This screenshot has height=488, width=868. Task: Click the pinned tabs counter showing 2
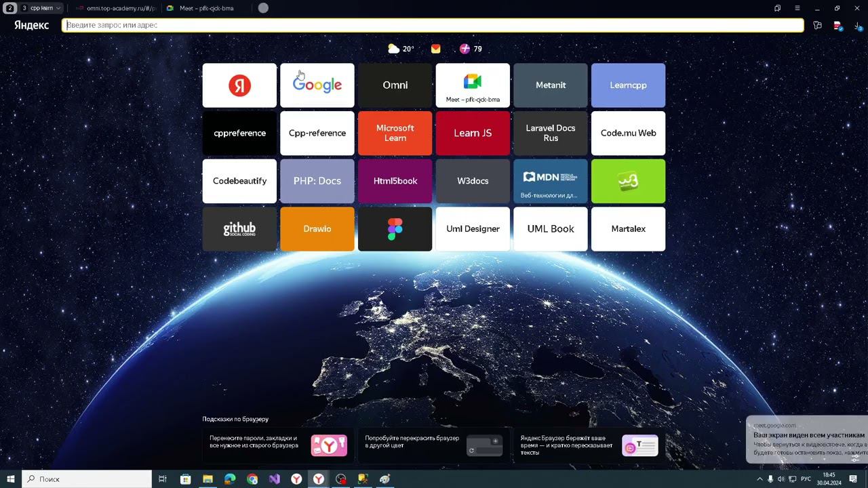(x=9, y=8)
